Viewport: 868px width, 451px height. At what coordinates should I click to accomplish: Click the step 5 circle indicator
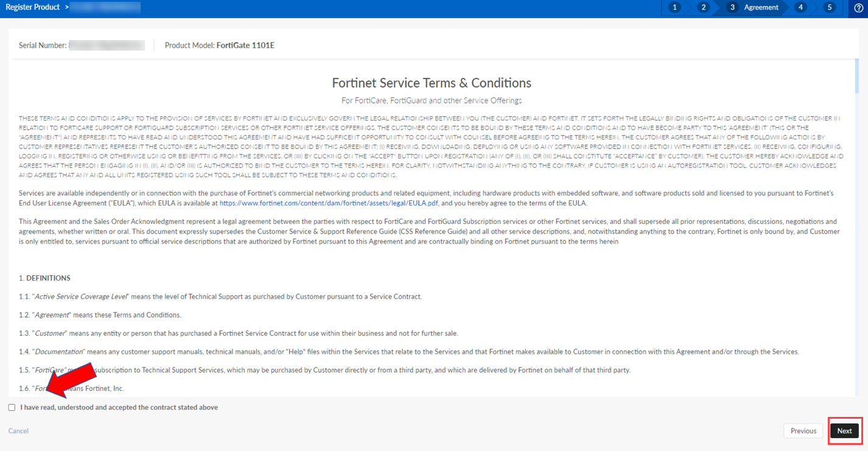829,7
